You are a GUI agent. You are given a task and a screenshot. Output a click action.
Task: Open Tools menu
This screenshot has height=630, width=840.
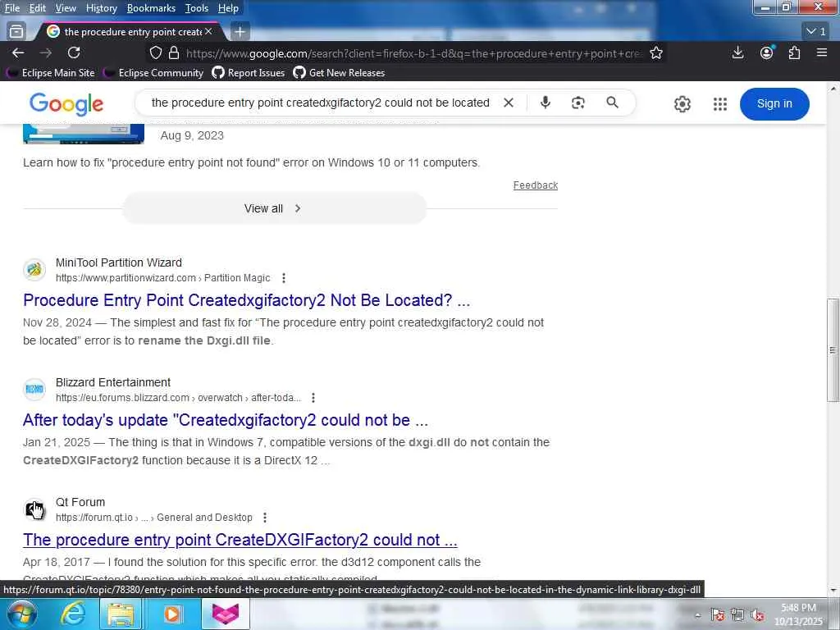196,8
